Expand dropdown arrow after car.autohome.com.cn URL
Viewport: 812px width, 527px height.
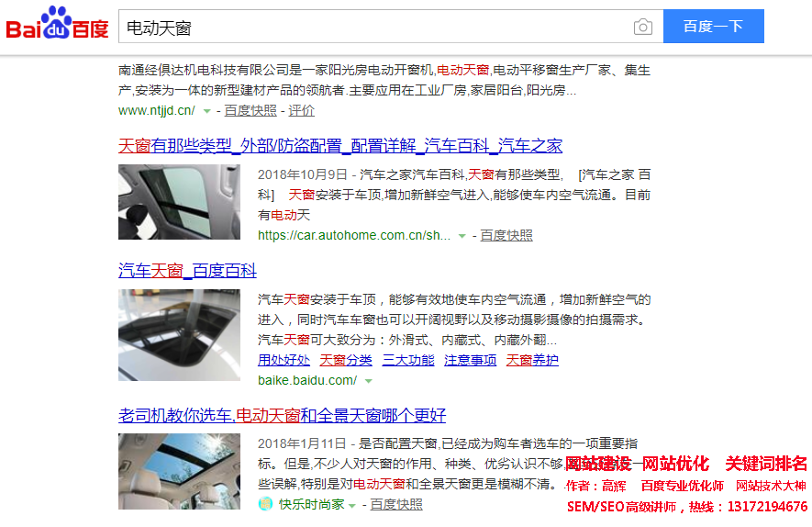click(x=462, y=236)
